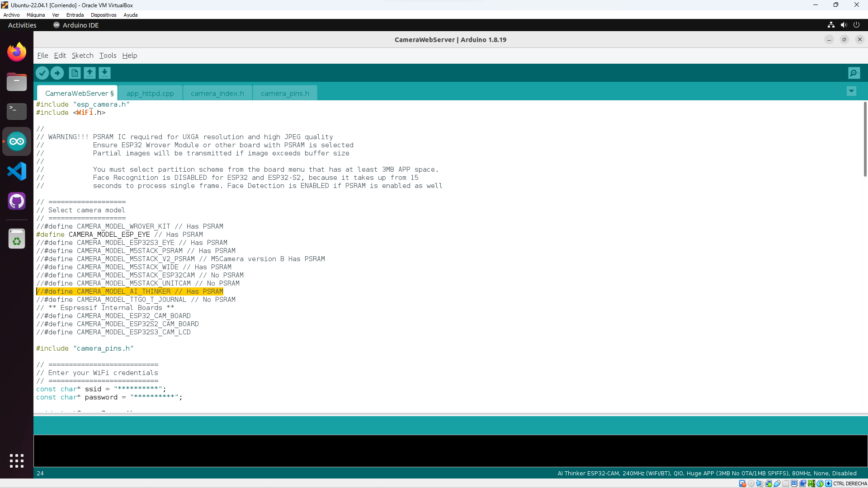
Task: Open GitHub Desktop from the dock
Action: click(17, 201)
